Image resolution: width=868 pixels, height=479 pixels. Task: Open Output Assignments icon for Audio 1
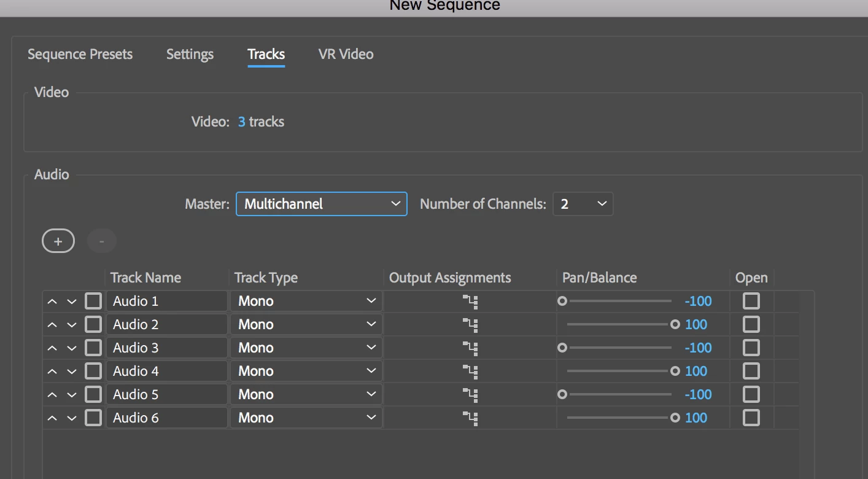470,301
